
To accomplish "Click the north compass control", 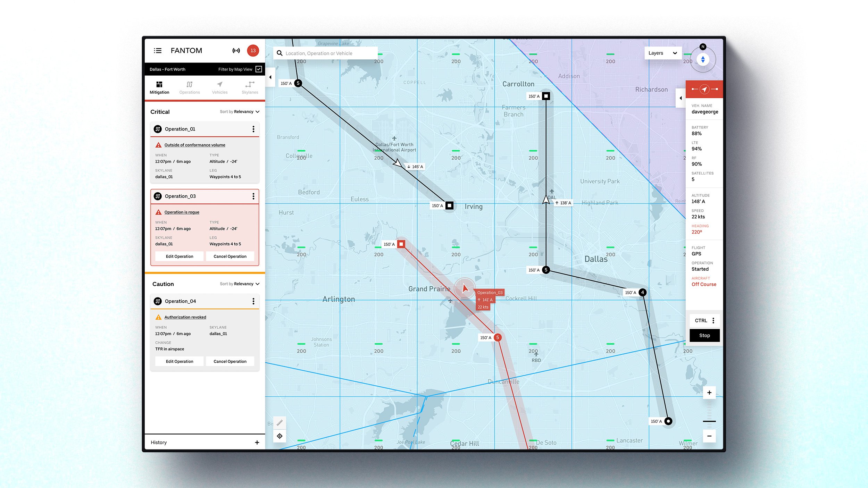I will coord(703,60).
